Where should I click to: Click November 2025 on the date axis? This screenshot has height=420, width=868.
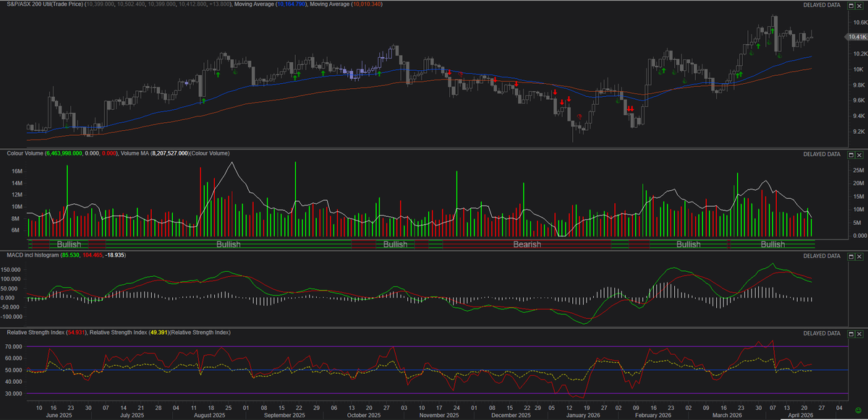(440, 416)
